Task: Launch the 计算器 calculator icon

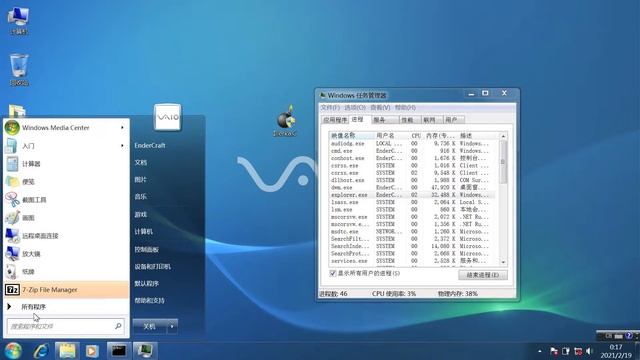Action: (12, 164)
